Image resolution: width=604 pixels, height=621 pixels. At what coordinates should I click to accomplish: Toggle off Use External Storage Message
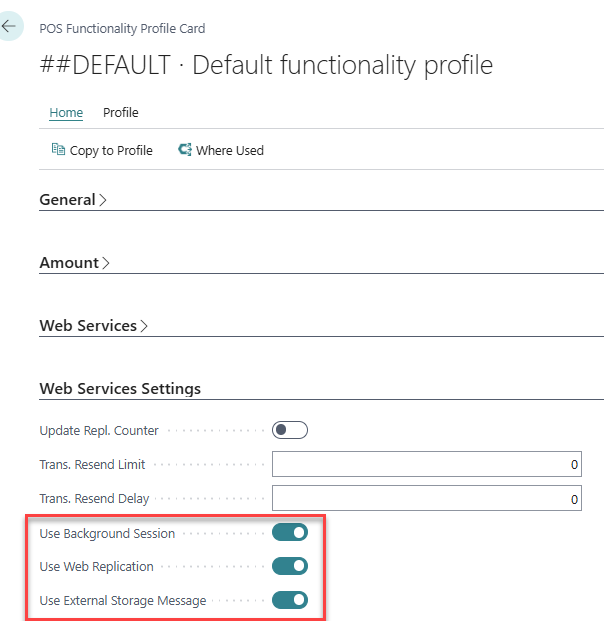click(x=290, y=601)
